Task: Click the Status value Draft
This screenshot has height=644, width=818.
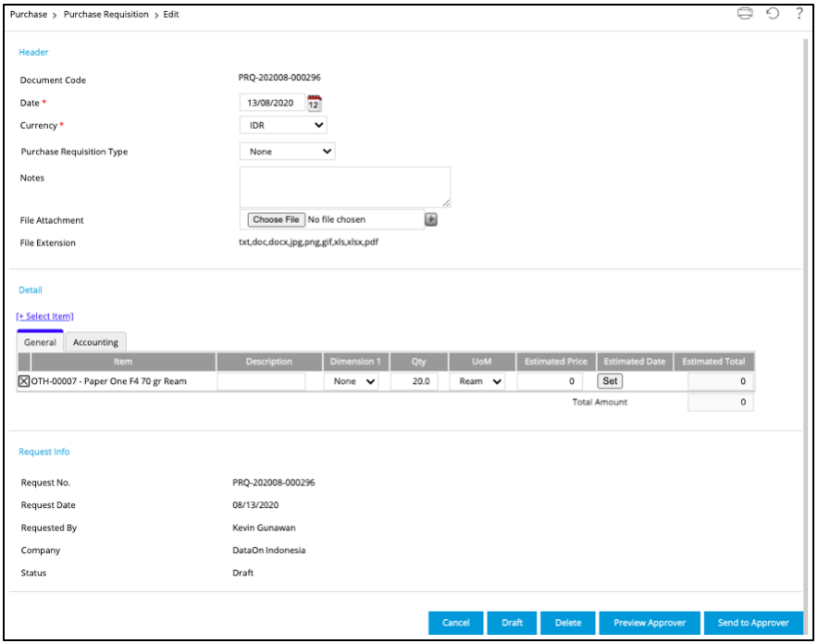Action: click(x=243, y=573)
